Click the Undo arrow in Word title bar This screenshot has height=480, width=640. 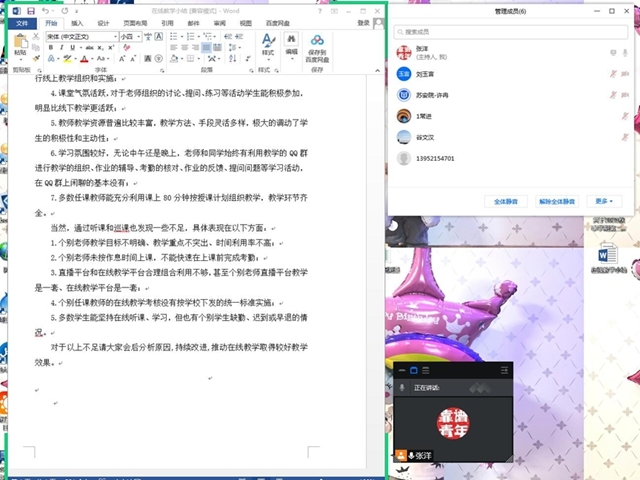pyautogui.click(x=45, y=10)
